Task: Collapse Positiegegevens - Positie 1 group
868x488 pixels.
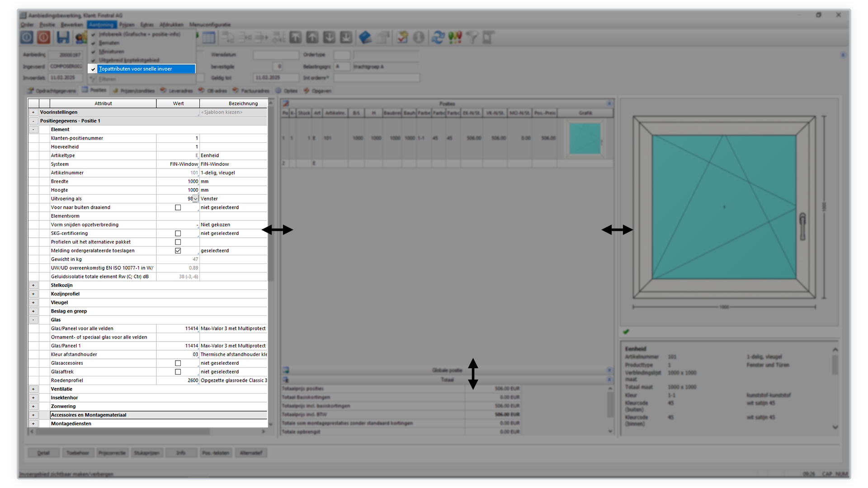Action: pos(33,121)
